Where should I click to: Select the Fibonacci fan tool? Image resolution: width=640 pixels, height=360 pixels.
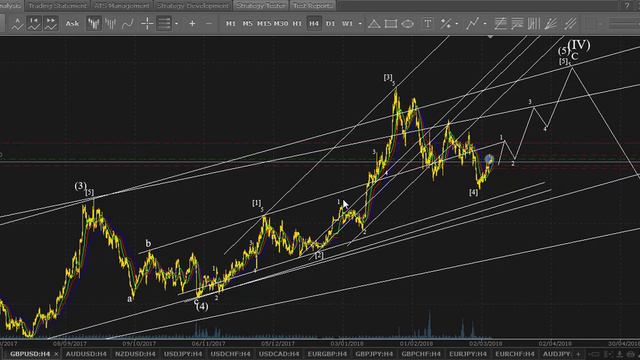(551, 24)
